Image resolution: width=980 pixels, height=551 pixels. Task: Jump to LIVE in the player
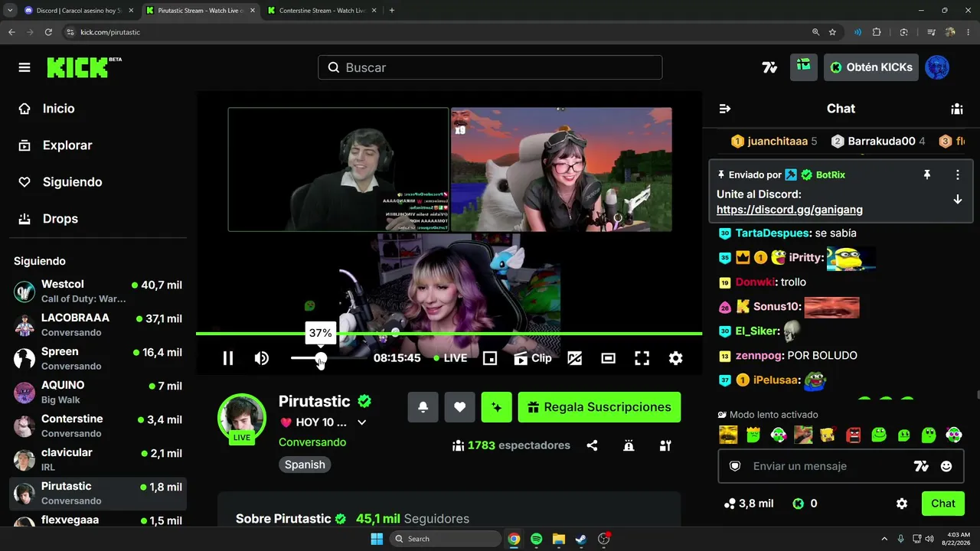450,358
